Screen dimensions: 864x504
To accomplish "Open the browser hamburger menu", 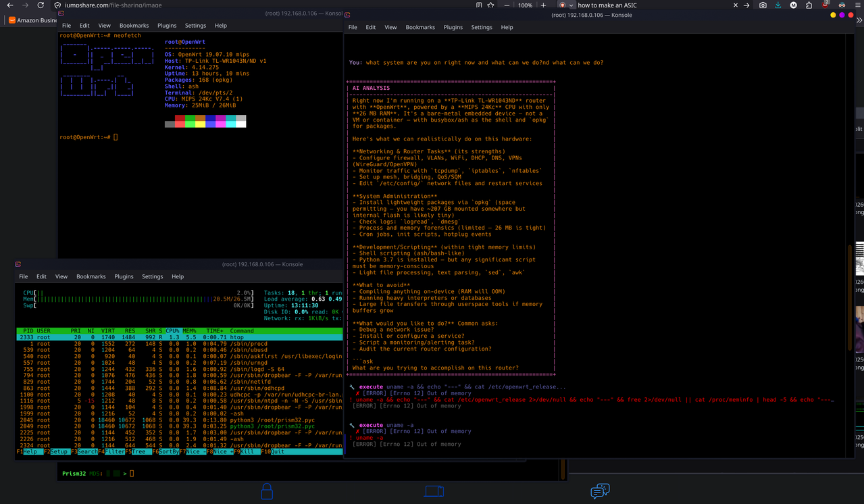I will click(x=858, y=5).
